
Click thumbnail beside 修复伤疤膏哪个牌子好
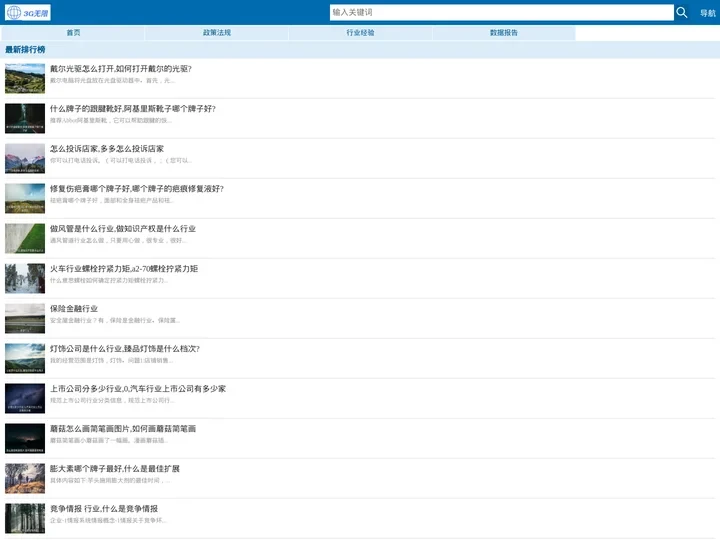(25, 198)
